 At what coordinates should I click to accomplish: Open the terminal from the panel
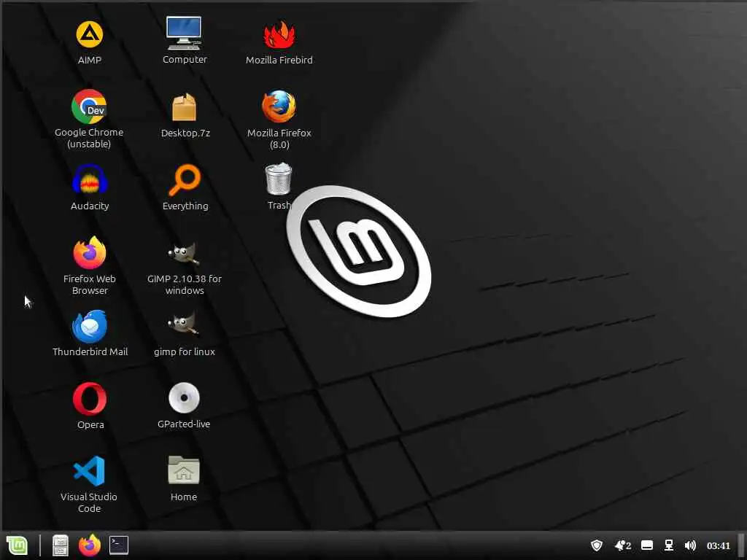[x=119, y=545]
